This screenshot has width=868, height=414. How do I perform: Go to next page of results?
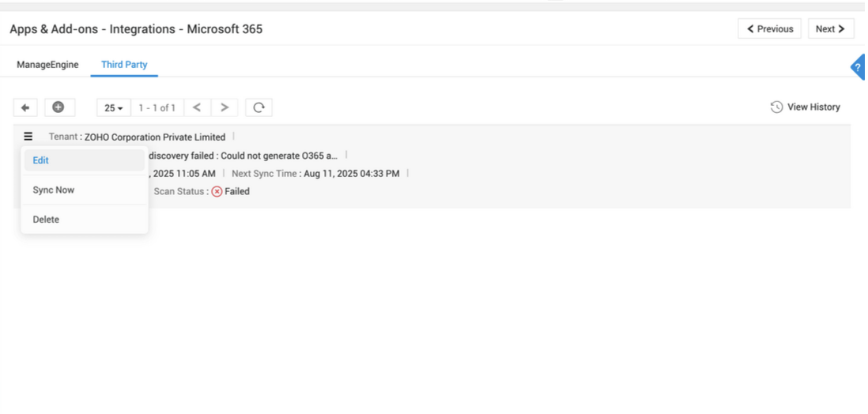click(x=225, y=107)
